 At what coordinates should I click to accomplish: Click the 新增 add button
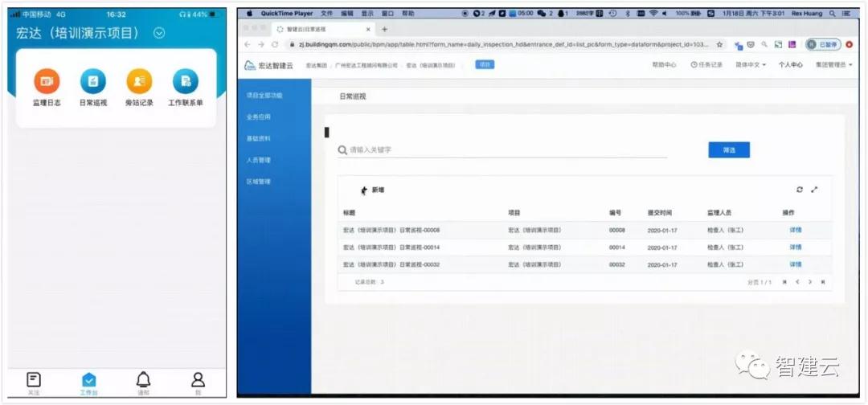pyautogui.click(x=373, y=190)
